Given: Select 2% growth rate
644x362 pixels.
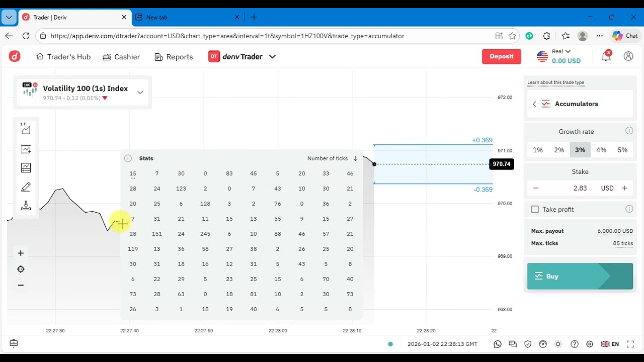Looking at the screenshot, I should point(559,150).
